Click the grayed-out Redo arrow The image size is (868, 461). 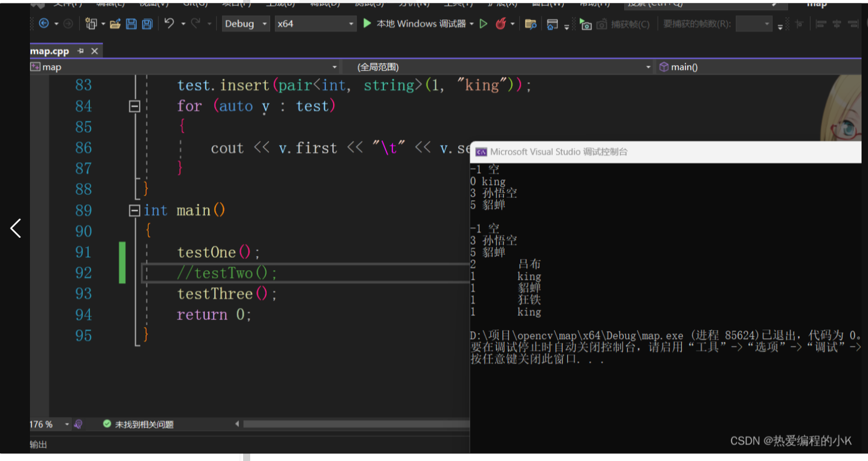(196, 23)
